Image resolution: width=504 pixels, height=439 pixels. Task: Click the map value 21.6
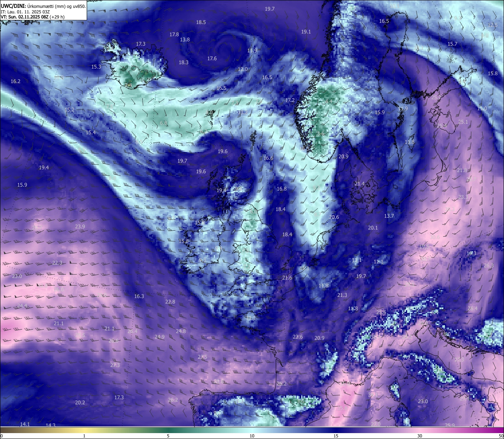click(287, 278)
